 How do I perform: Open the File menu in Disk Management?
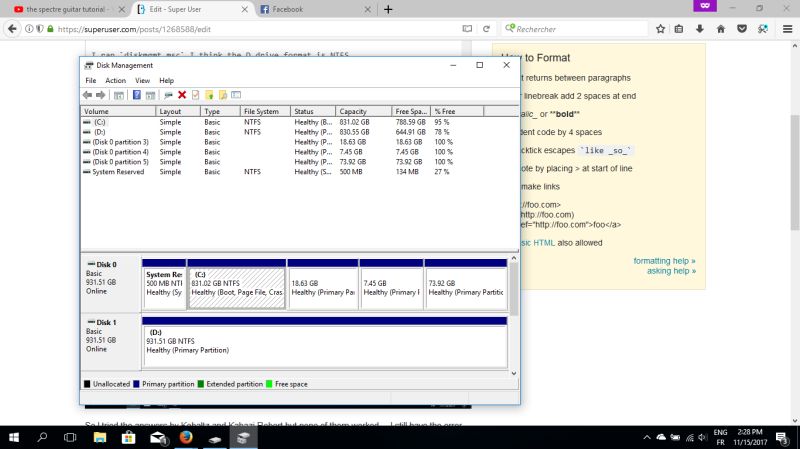91,81
